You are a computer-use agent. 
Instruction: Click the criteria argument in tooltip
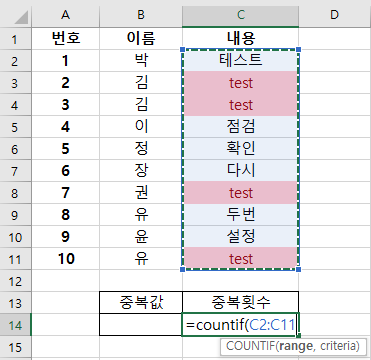pos(337,346)
